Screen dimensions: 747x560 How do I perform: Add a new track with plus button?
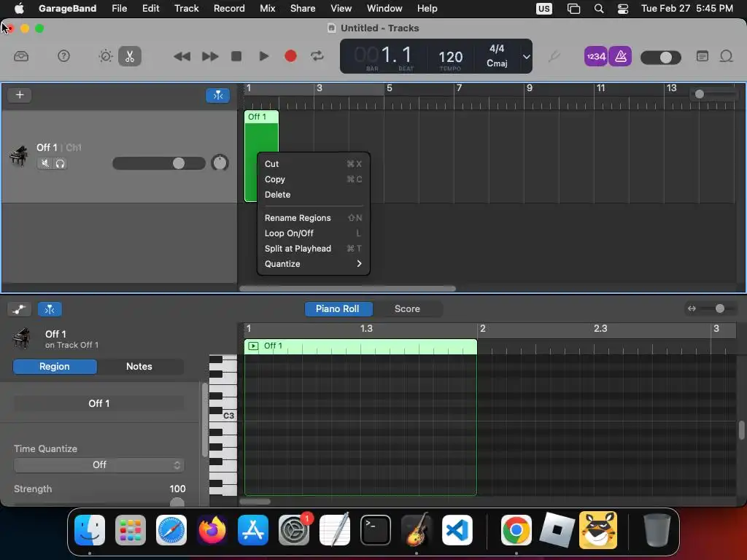20,95
